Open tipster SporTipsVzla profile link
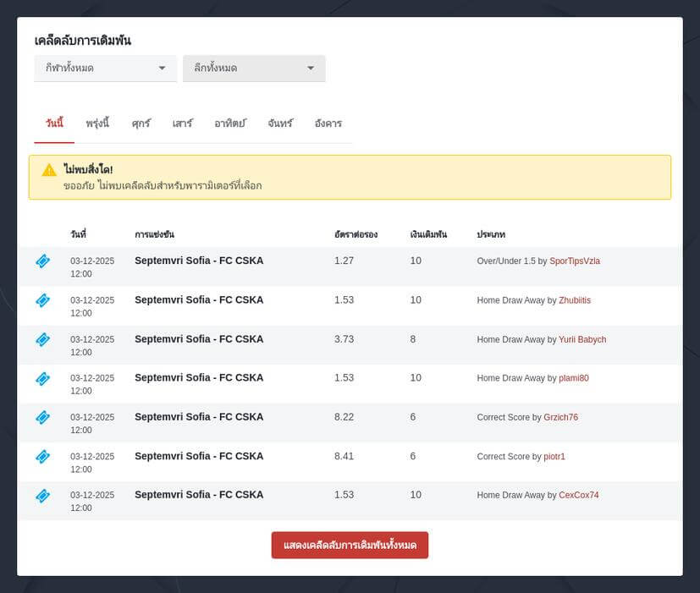 coord(574,261)
